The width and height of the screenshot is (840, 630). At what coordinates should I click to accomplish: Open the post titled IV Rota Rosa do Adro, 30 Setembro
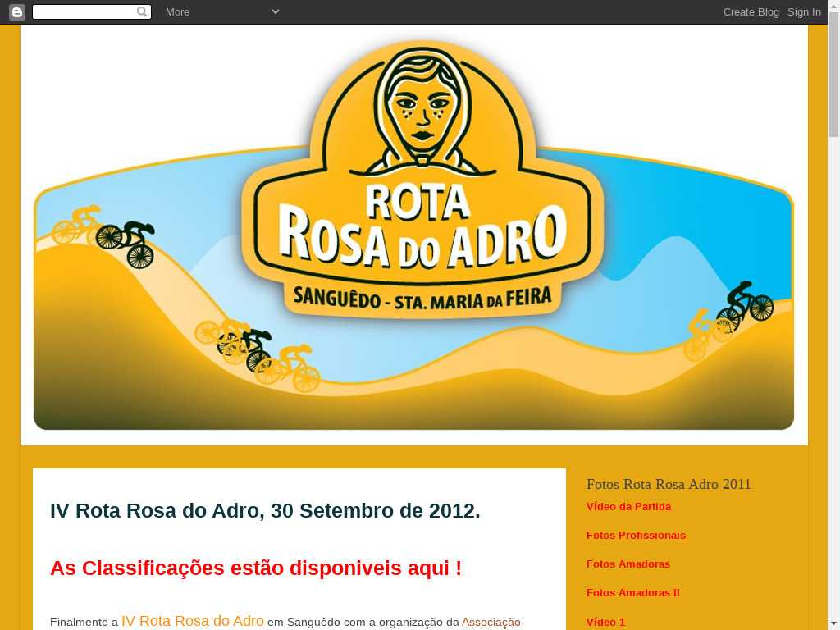pyautogui.click(x=265, y=510)
